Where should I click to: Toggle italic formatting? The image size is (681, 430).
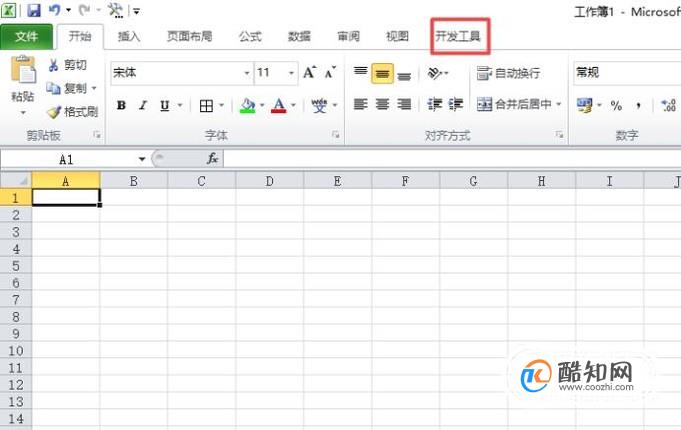143,106
